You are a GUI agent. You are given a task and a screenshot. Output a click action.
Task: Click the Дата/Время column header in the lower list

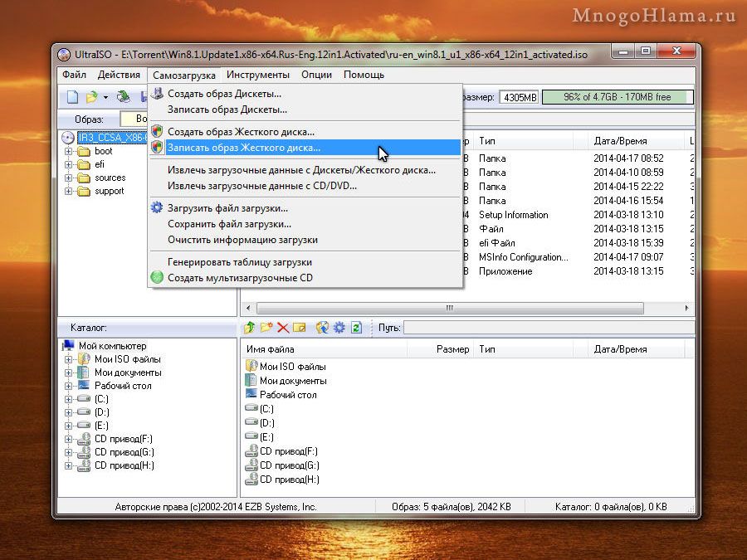(620, 349)
